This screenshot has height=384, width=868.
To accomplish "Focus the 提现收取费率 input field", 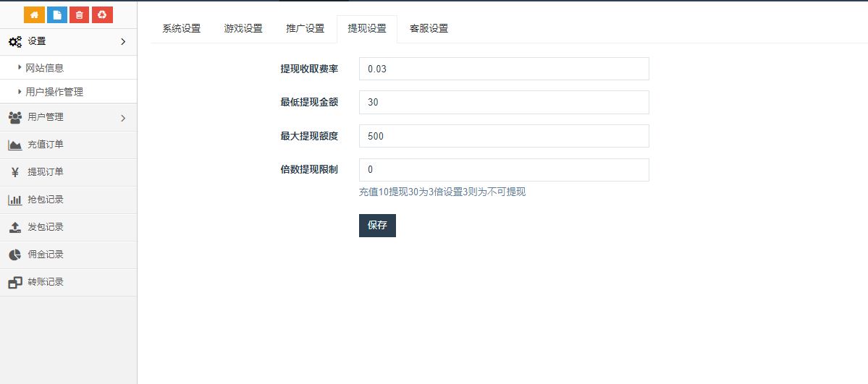I will (504, 69).
